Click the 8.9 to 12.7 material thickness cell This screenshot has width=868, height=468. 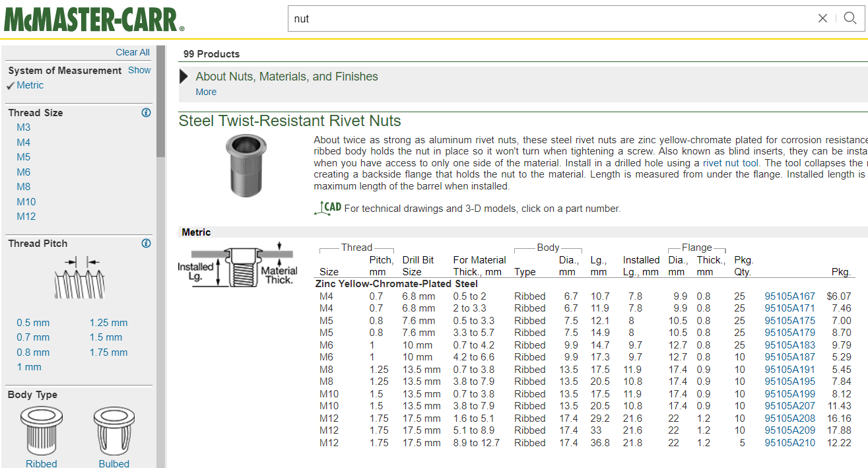477,443
